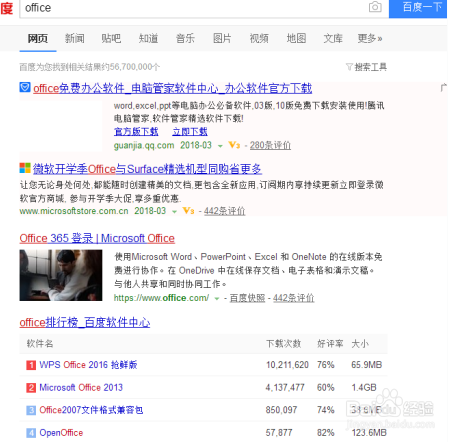Expand the 更多» menu

click(370, 38)
